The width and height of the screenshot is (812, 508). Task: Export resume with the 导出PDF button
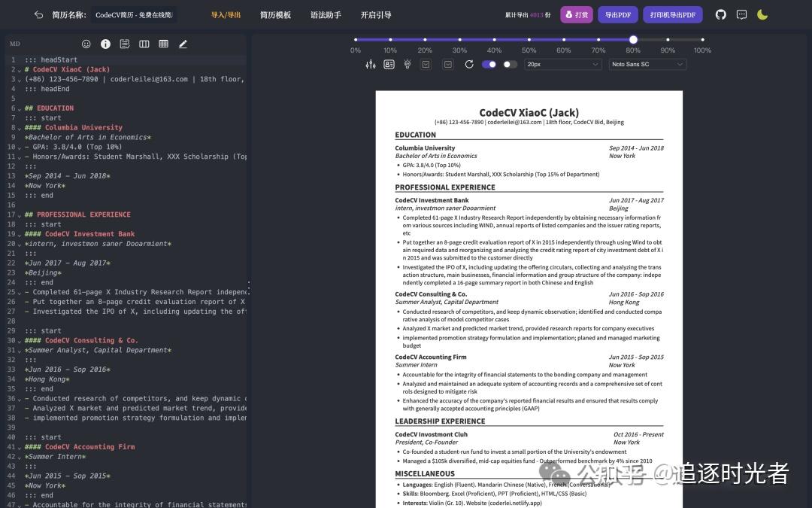tap(617, 14)
